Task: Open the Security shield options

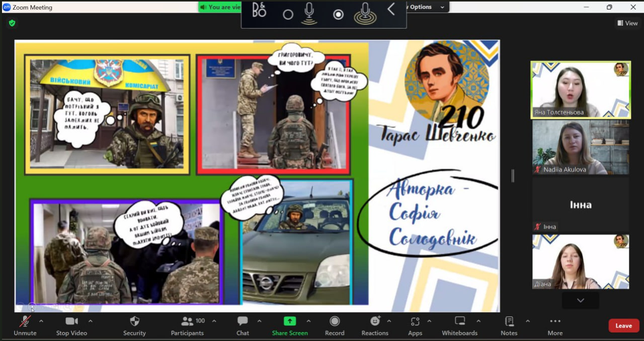Action: pos(134,326)
